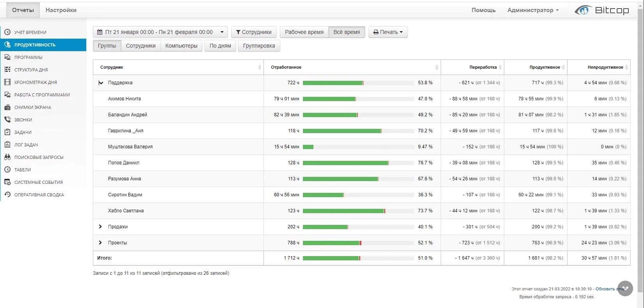
Task: Click the Bitcop eye logo
Action: 583,10
